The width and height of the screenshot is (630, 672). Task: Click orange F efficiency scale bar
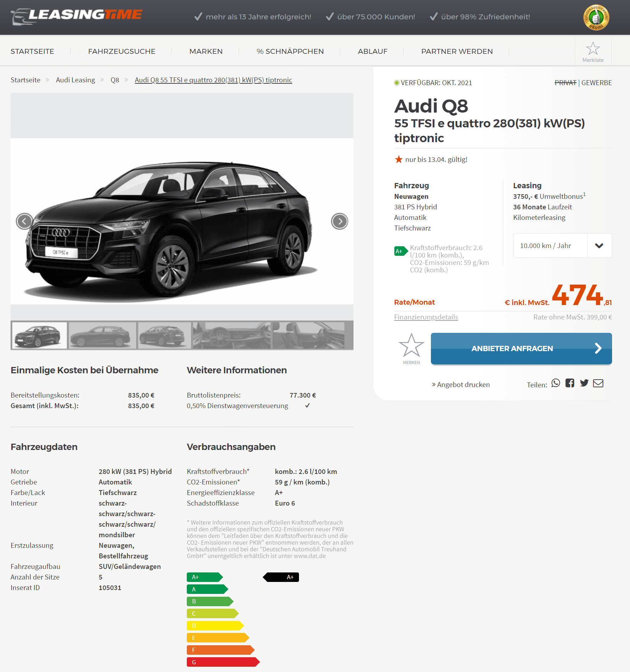click(221, 650)
